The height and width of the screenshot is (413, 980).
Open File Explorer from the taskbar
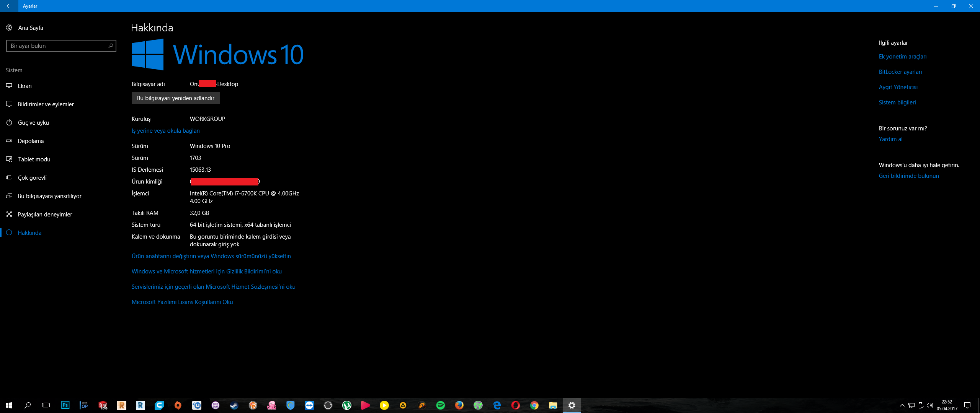(x=553, y=405)
